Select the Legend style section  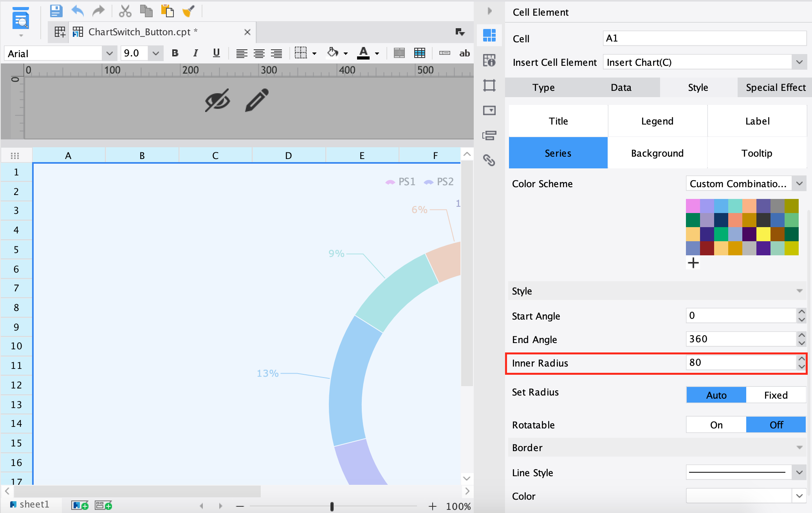pos(657,121)
